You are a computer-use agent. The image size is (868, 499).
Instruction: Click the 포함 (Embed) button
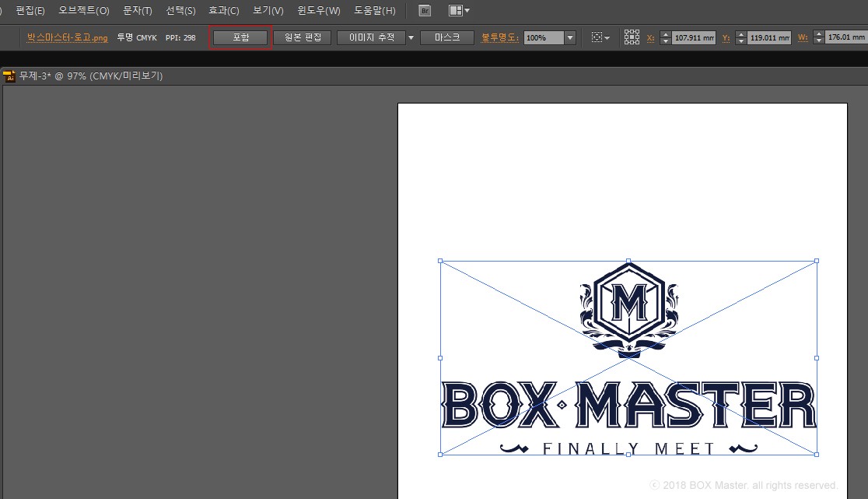pyautogui.click(x=240, y=37)
